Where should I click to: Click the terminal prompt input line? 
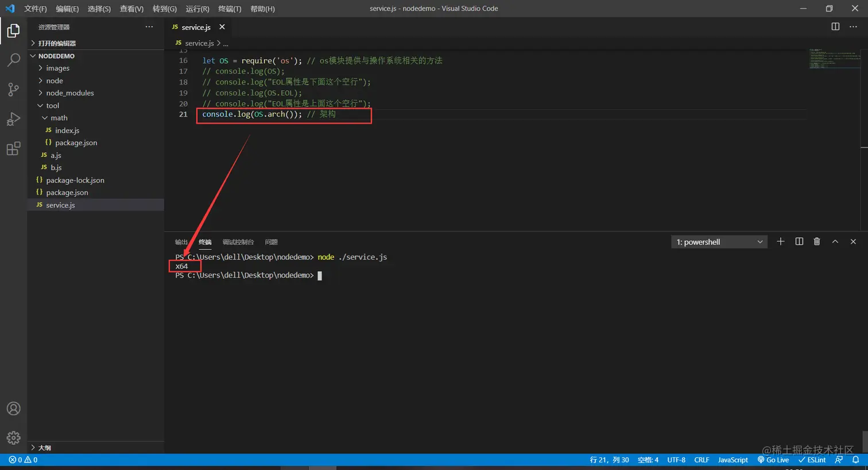pos(249,275)
